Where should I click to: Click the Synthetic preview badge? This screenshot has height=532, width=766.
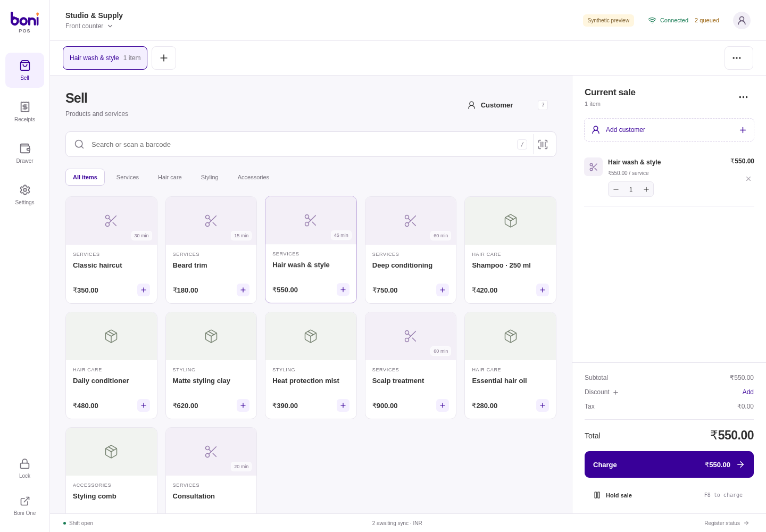(609, 20)
